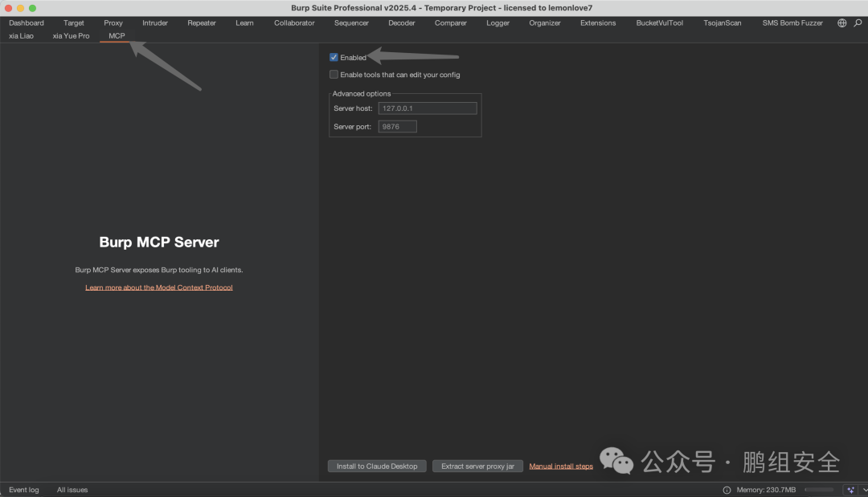Click the memory info icon
The height and width of the screenshot is (497, 868).
(x=727, y=490)
